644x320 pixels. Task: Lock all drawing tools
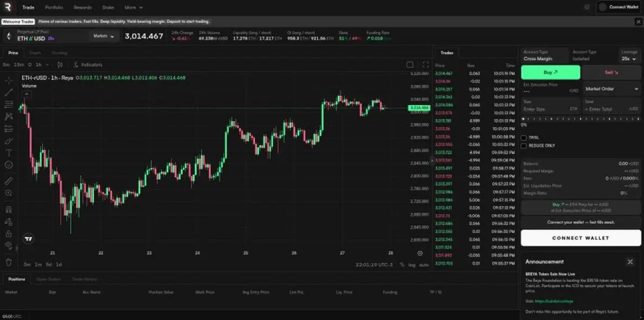click(x=8, y=233)
